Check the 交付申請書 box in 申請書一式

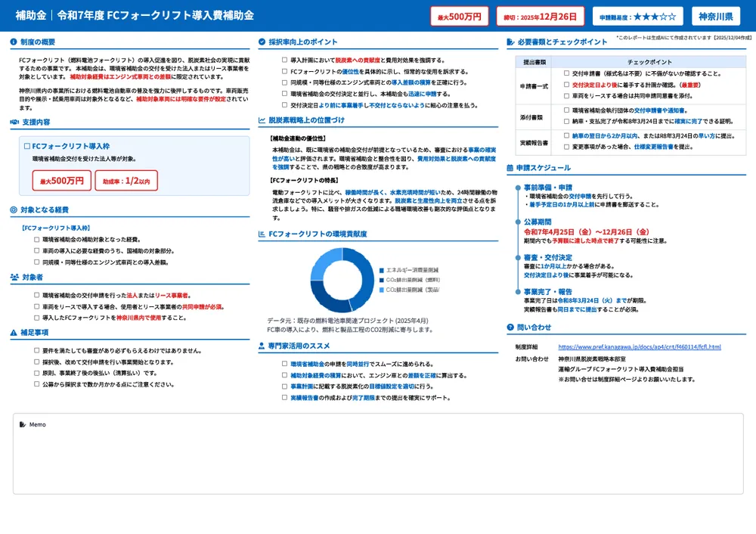[x=565, y=73]
